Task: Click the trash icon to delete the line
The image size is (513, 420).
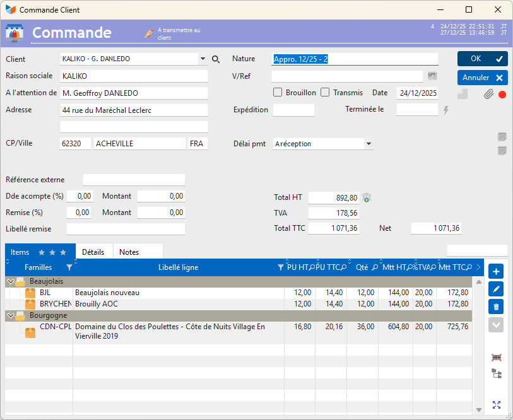Action: (496, 307)
